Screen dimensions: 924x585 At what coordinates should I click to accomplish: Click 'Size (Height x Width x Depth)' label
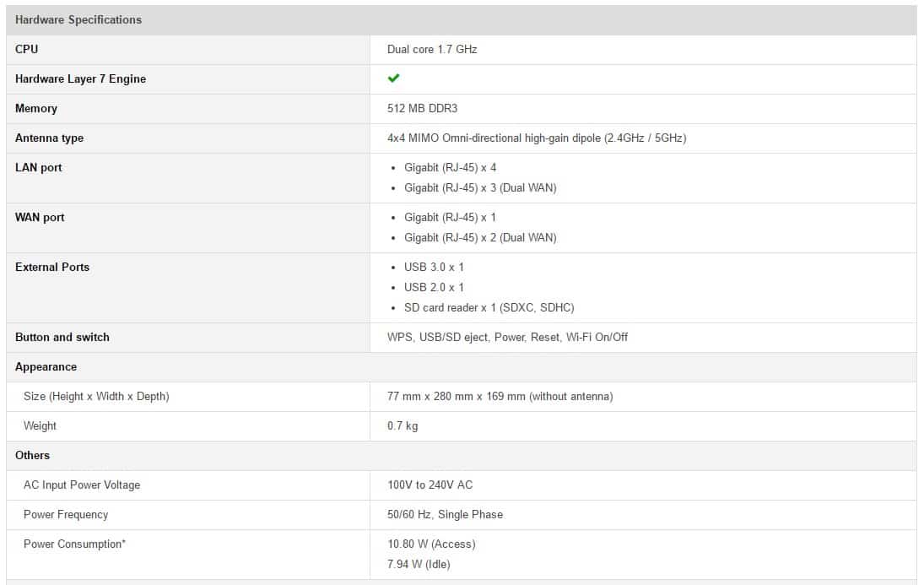tap(96, 396)
